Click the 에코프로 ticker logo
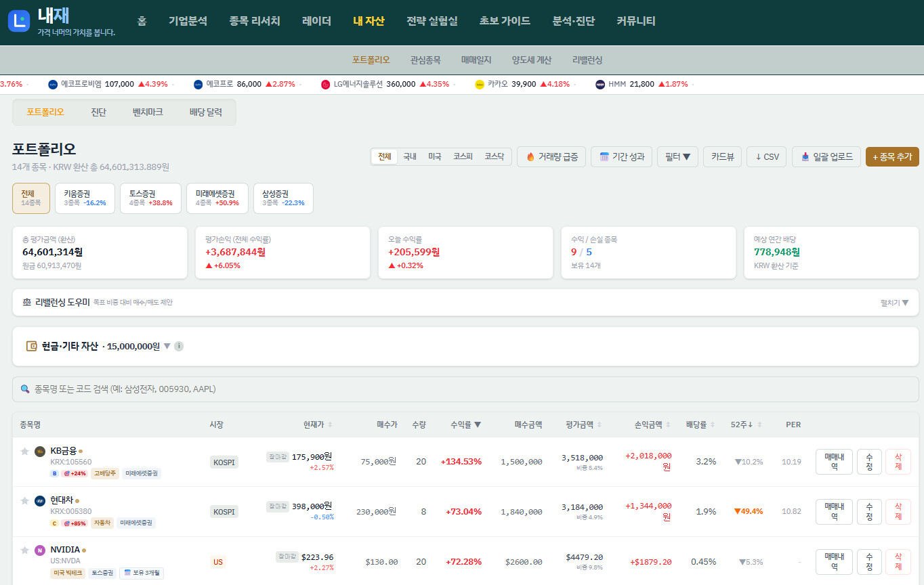This screenshot has width=924, height=585. click(198, 85)
